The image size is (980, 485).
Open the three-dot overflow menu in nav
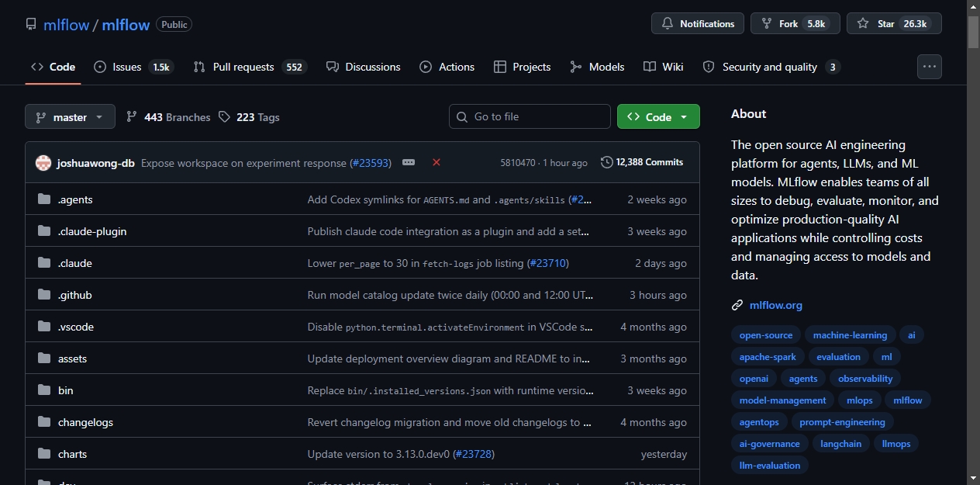tap(930, 67)
